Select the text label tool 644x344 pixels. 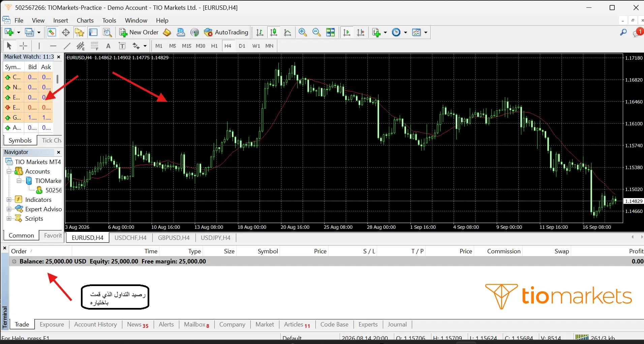pos(122,46)
